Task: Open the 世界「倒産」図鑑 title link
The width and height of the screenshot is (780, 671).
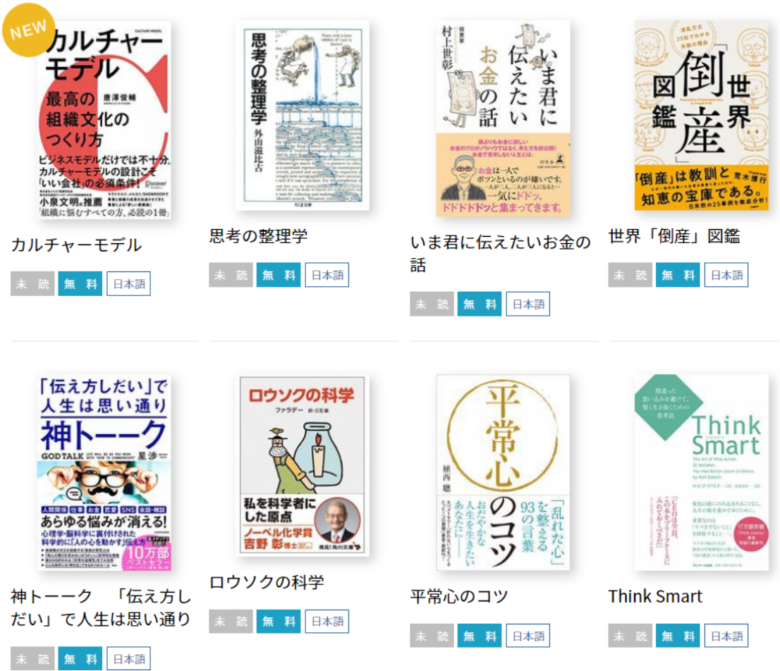Action: click(x=674, y=236)
